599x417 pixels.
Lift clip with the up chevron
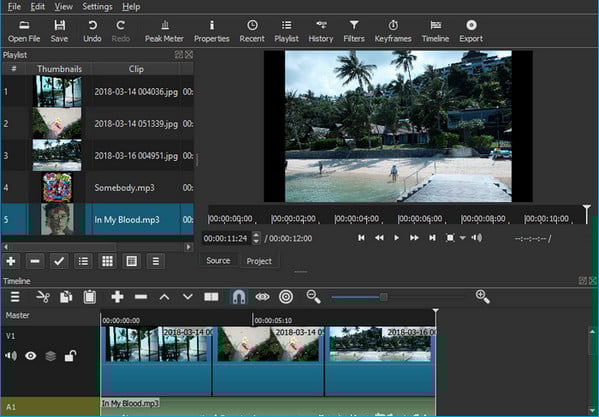tap(164, 297)
